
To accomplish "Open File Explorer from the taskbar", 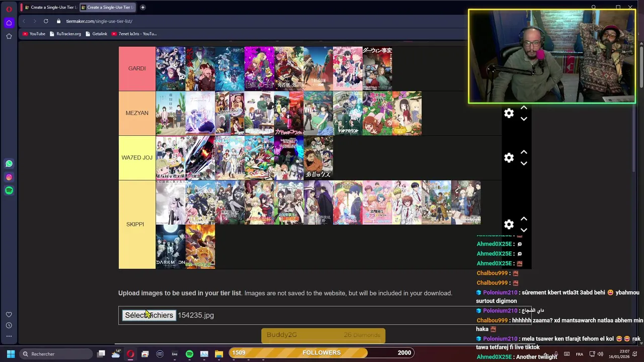I will pyautogui.click(x=218, y=354).
